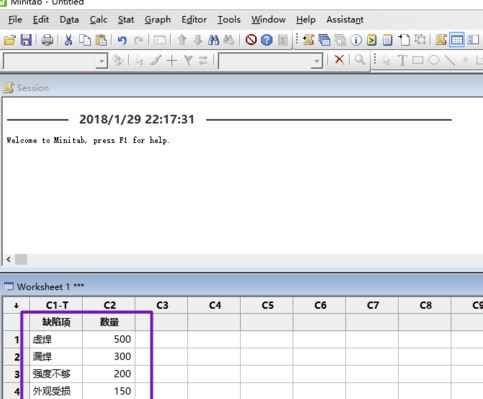Expand the second toolbar combo box arrow
Screen dimensions: 483x399
[316, 61]
